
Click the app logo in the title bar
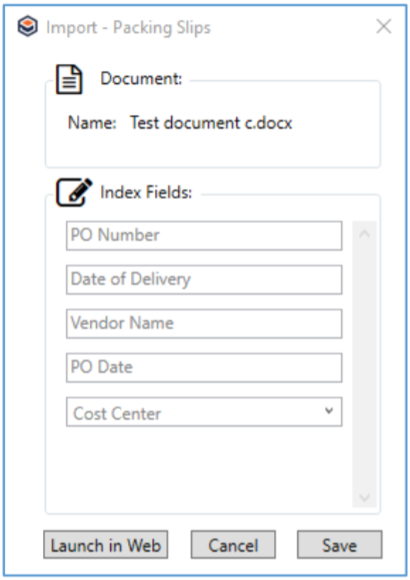click(28, 26)
